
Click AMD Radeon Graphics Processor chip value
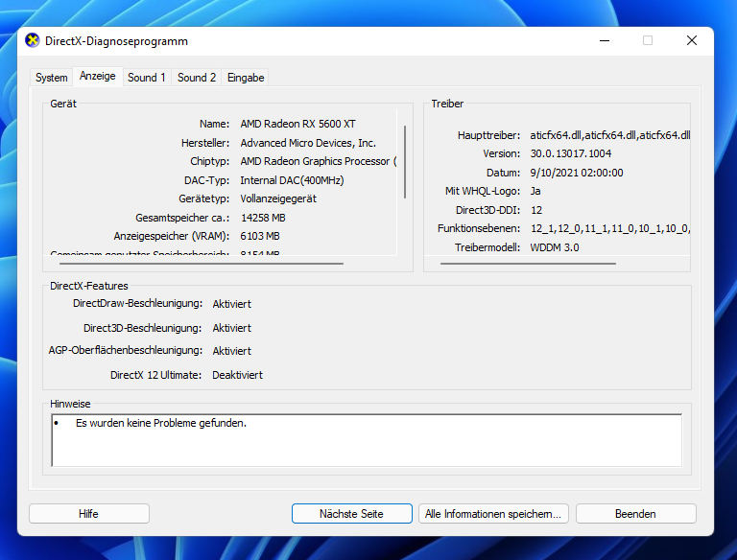[x=319, y=161]
